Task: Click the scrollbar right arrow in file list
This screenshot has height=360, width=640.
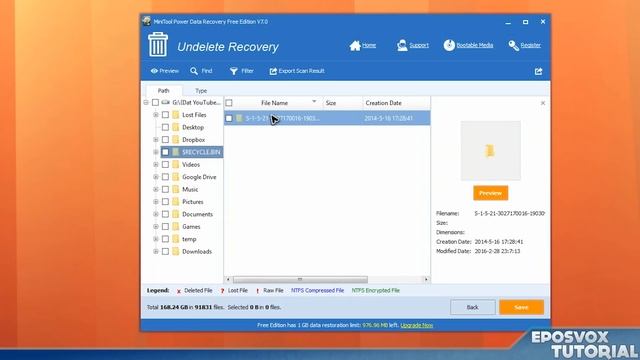Action: (426, 280)
